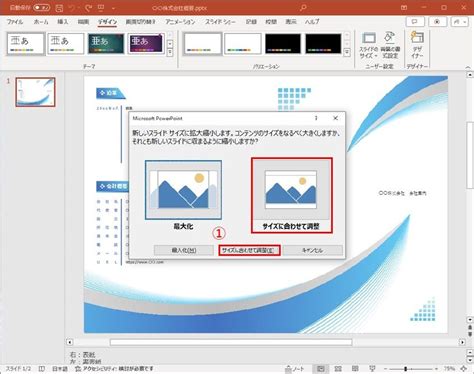The height and width of the screenshot is (374, 474).
Task: Expand the variations gallery
Action: [347, 52]
